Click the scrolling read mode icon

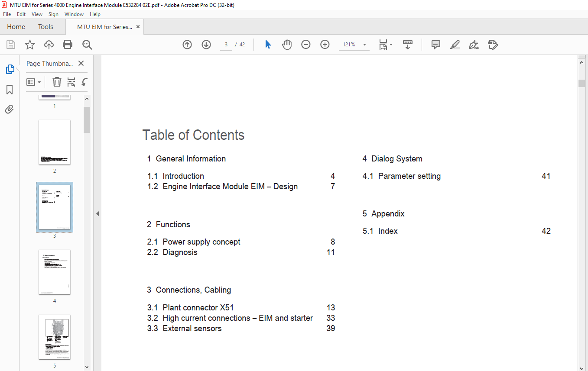pyautogui.click(x=408, y=45)
